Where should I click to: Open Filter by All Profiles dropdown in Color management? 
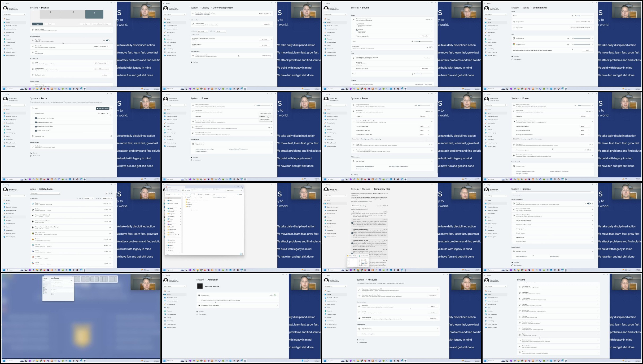[x=203, y=31]
